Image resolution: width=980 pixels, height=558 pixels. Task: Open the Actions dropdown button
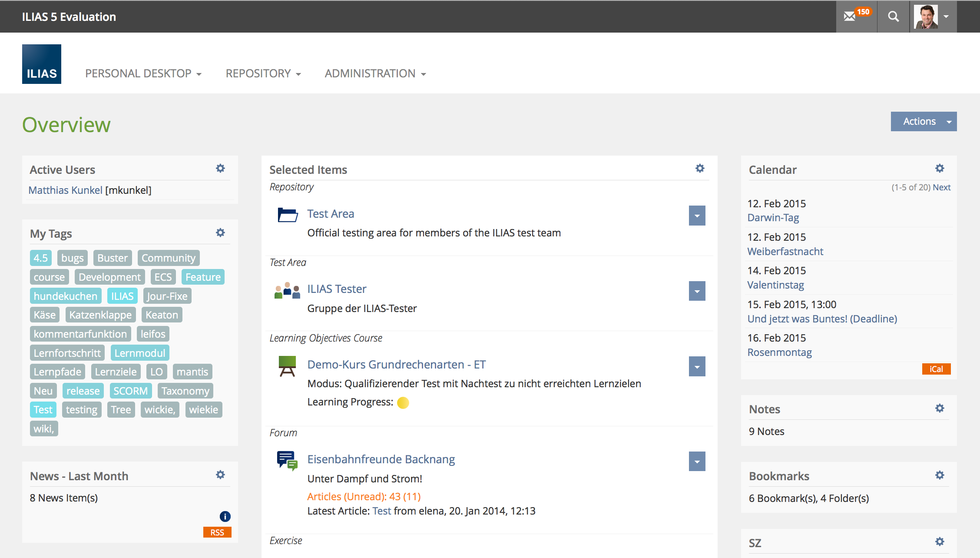pyautogui.click(x=924, y=121)
